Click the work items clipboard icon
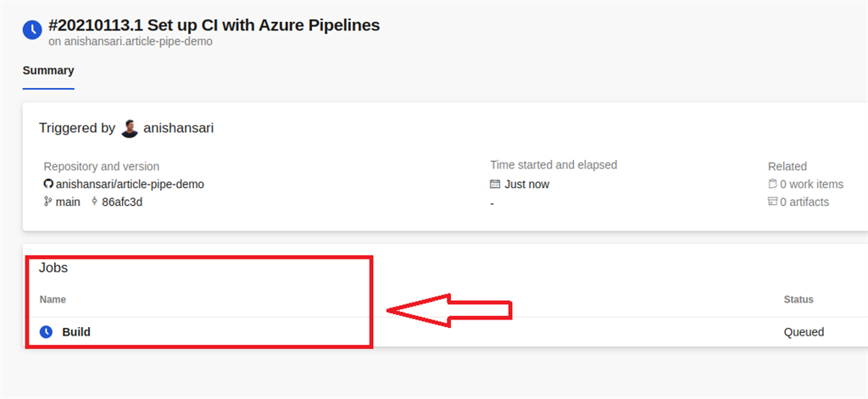The height and width of the screenshot is (399, 868). point(772,184)
